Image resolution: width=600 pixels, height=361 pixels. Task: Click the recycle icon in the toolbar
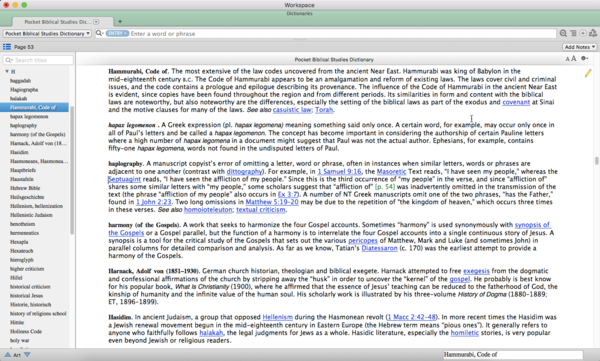[593, 33]
